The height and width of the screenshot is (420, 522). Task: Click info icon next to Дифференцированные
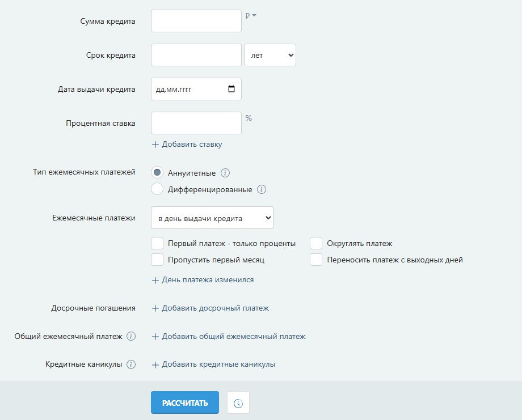pyautogui.click(x=262, y=189)
